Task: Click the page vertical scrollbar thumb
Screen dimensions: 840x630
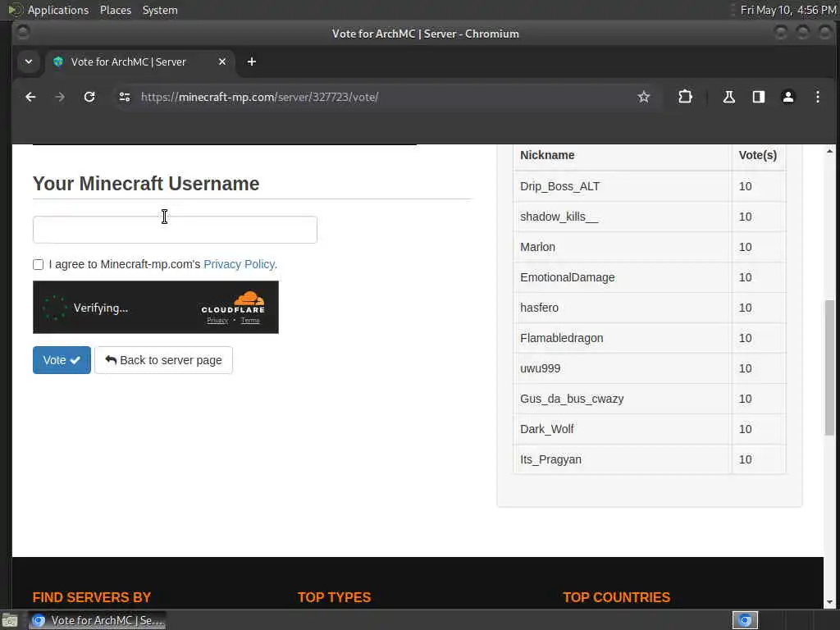Action: pyautogui.click(x=829, y=367)
